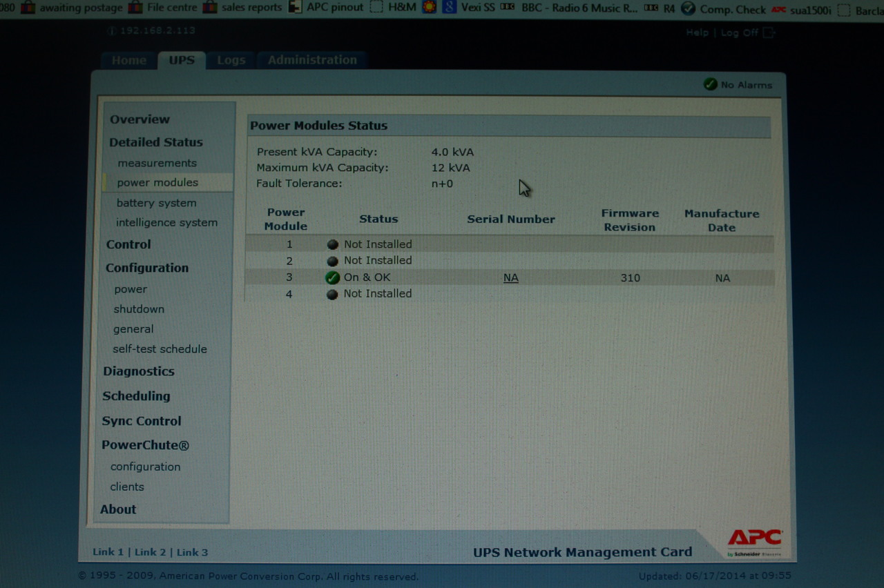Click Link 1 in footer
884x588 pixels.
108,552
